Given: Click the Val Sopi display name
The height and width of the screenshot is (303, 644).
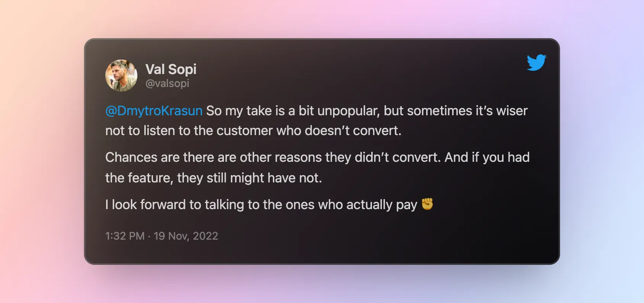Looking at the screenshot, I should [171, 69].
